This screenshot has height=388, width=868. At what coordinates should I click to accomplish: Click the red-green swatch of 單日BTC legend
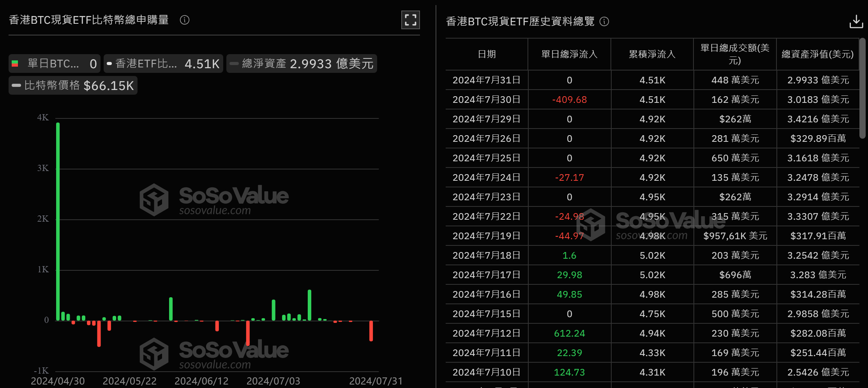pyautogui.click(x=15, y=63)
